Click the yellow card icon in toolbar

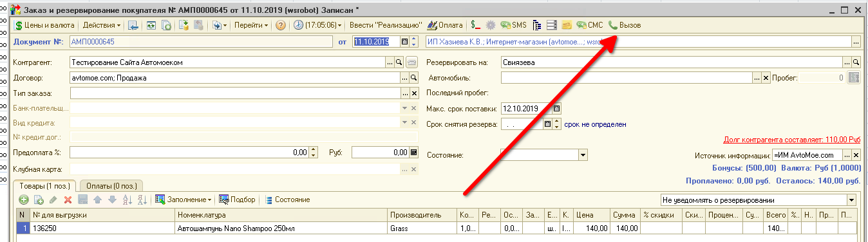click(x=567, y=25)
